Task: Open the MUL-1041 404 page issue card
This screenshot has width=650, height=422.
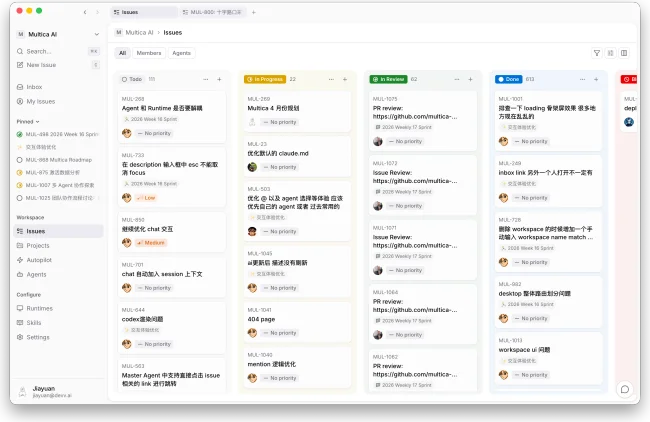Action: (x=297, y=320)
